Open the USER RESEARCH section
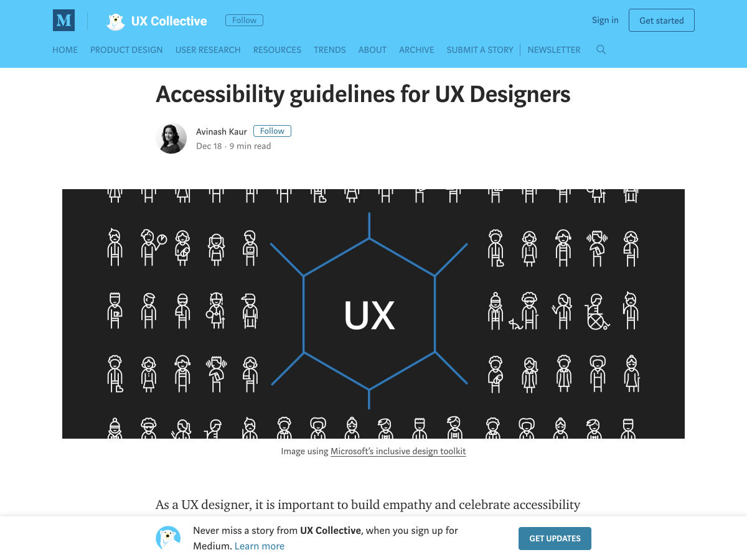The height and width of the screenshot is (560, 747). click(208, 50)
